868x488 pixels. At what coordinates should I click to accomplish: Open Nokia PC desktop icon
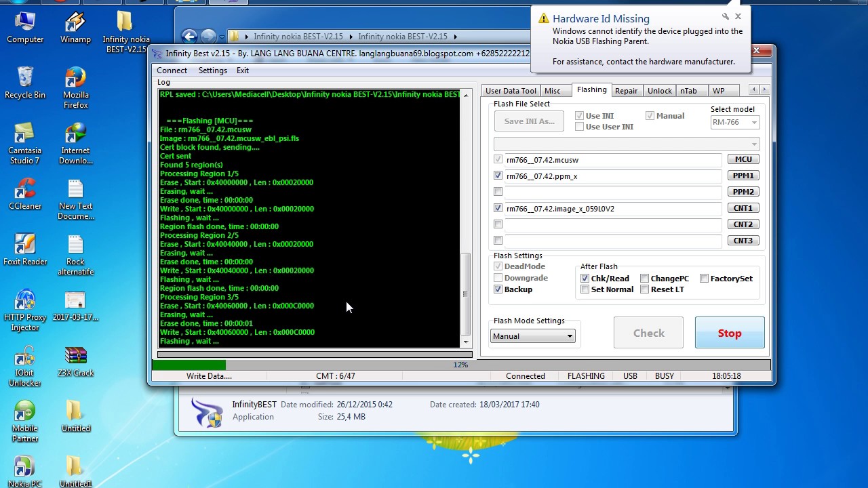point(25,471)
